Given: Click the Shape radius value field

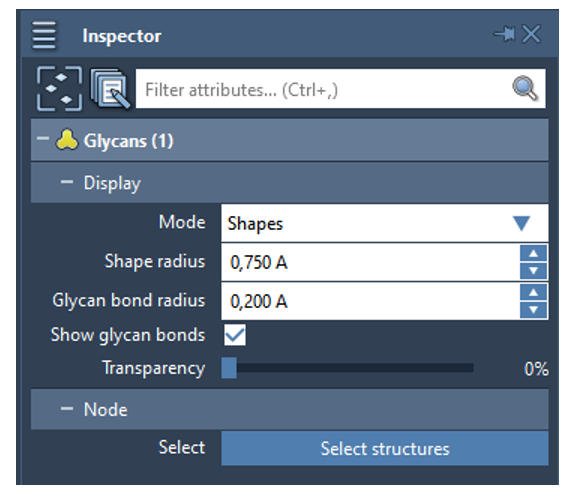Looking at the screenshot, I should 370,262.
